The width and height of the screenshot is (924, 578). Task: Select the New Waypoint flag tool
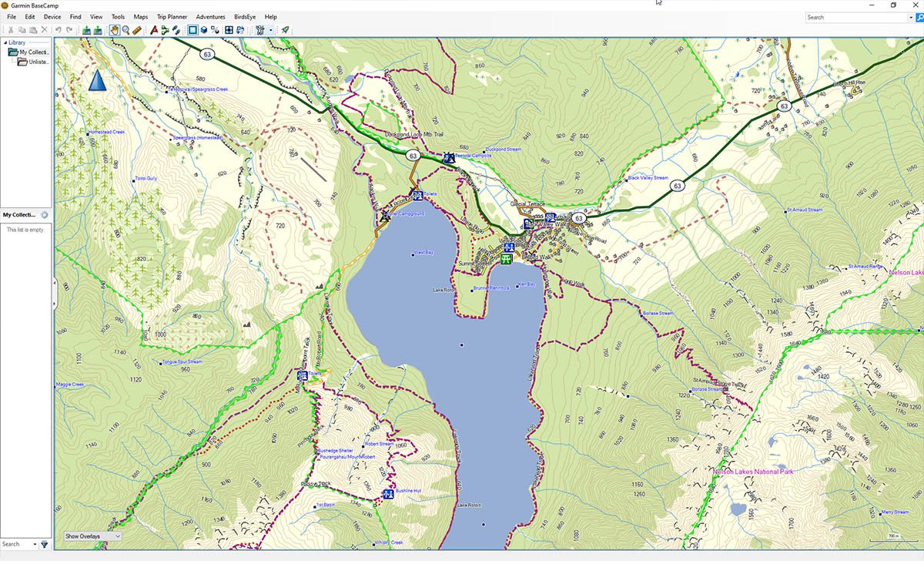[154, 30]
